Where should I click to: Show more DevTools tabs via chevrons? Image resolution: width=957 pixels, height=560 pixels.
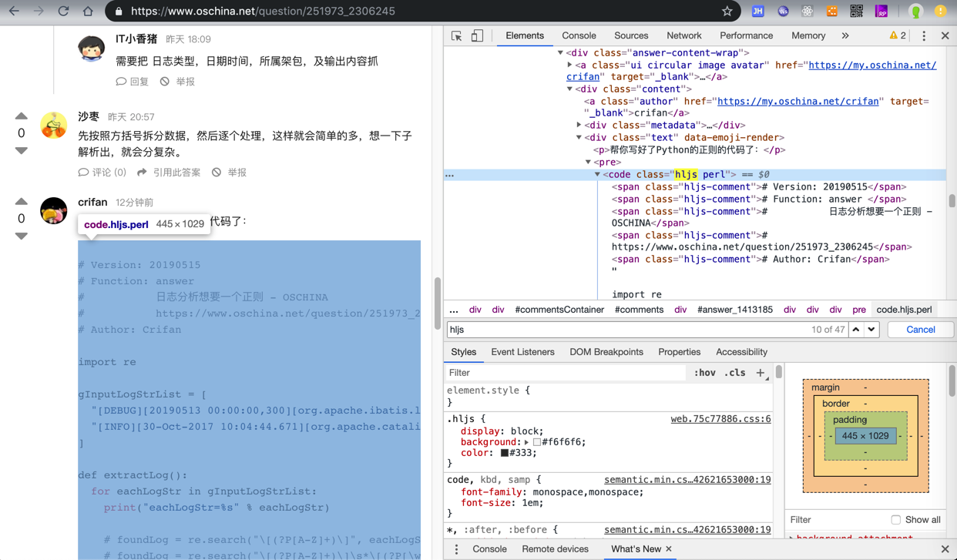pyautogui.click(x=845, y=36)
